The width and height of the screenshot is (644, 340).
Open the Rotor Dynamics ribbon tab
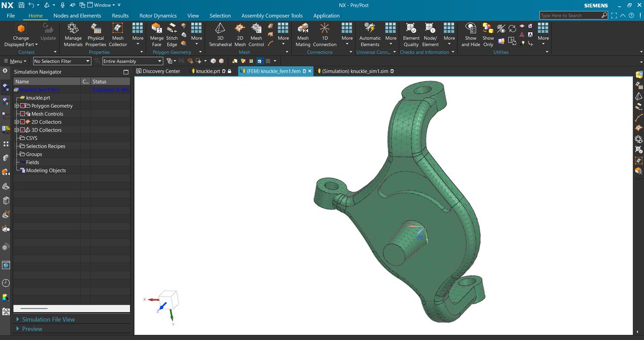pyautogui.click(x=158, y=16)
